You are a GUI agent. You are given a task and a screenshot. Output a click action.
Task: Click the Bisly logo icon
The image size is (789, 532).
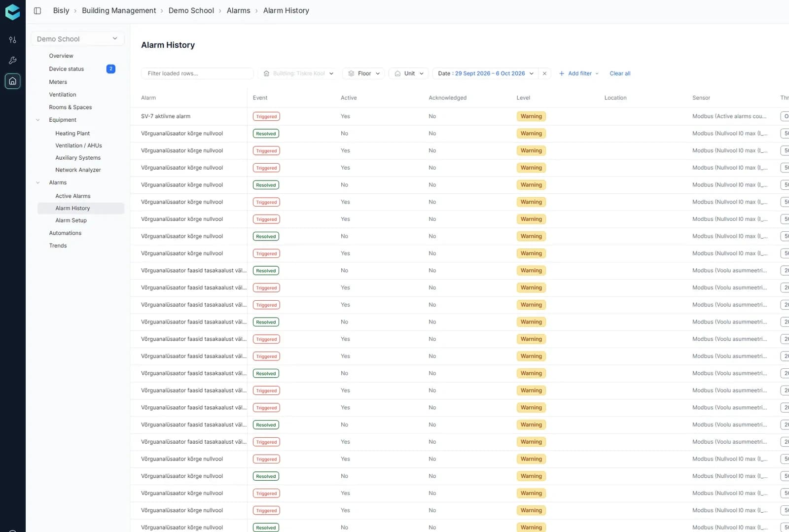click(12, 12)
